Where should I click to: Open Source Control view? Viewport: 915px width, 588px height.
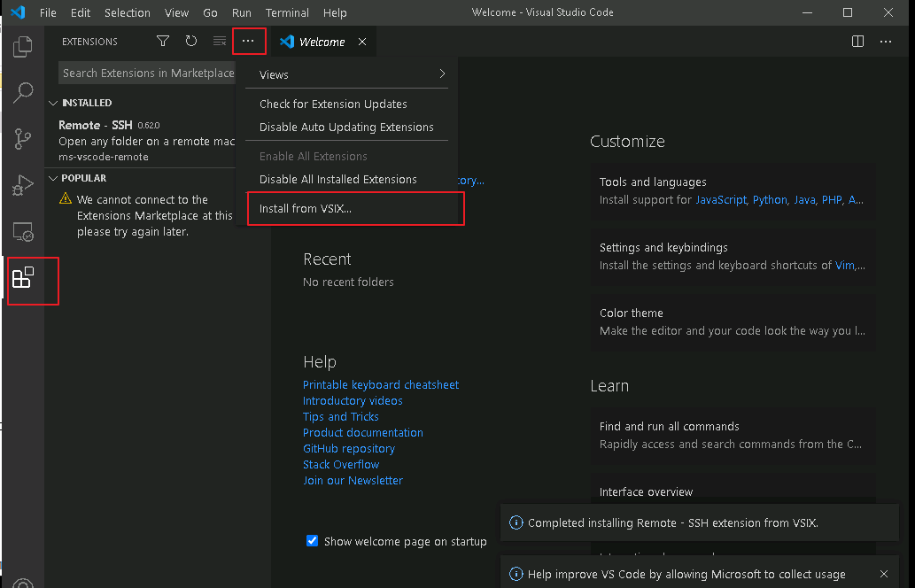(x=23, y=139)
